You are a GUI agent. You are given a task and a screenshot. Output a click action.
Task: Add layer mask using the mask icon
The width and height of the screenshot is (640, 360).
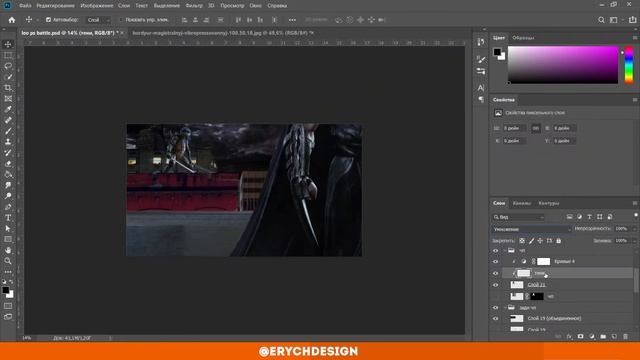coord(580,336)
